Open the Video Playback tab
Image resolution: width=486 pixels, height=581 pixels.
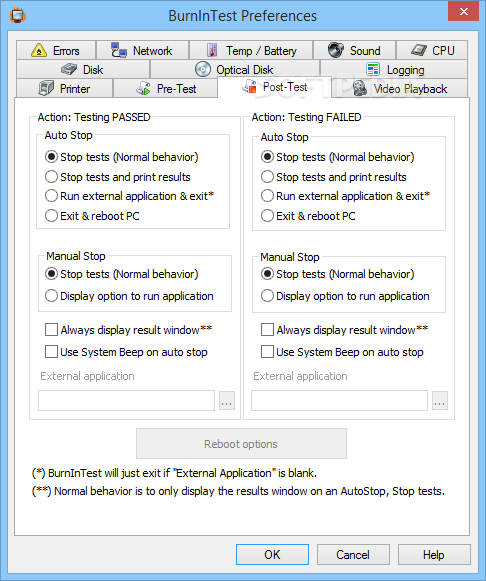400,88
